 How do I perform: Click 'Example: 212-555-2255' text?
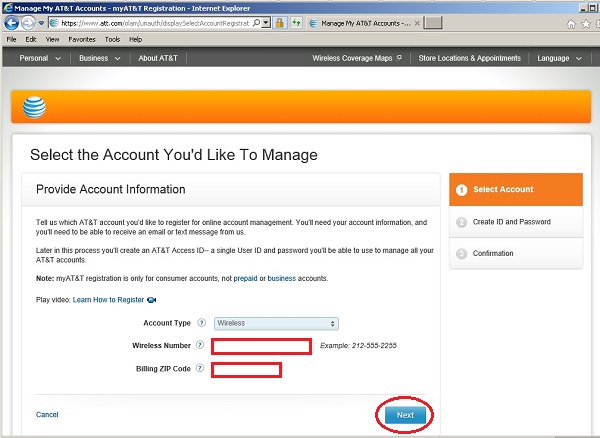click(x=358, y=345)
